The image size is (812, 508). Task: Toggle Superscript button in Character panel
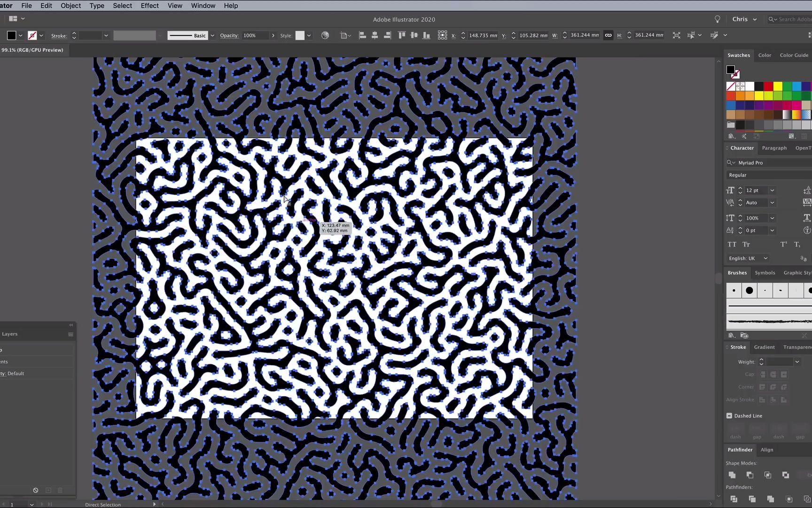pos(783,245)
